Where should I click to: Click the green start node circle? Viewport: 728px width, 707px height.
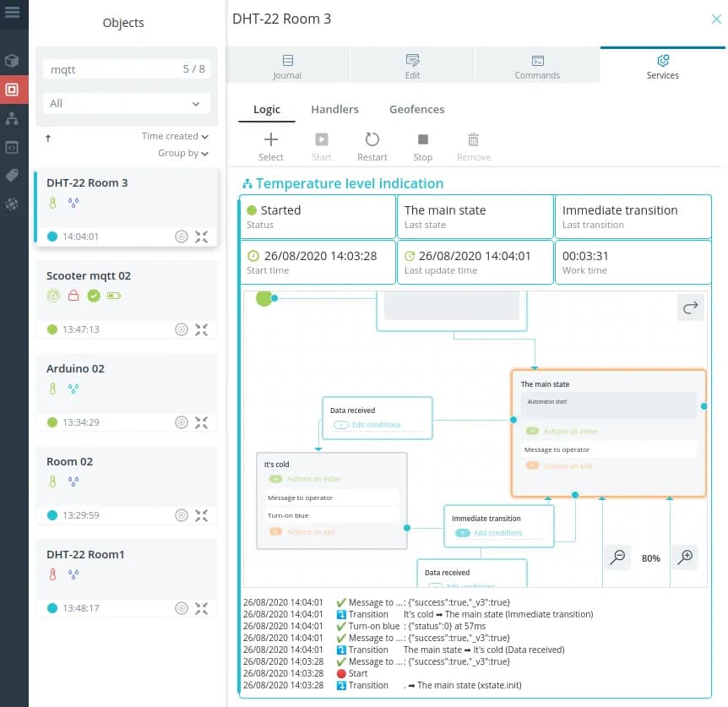click(x=263, y=298)
